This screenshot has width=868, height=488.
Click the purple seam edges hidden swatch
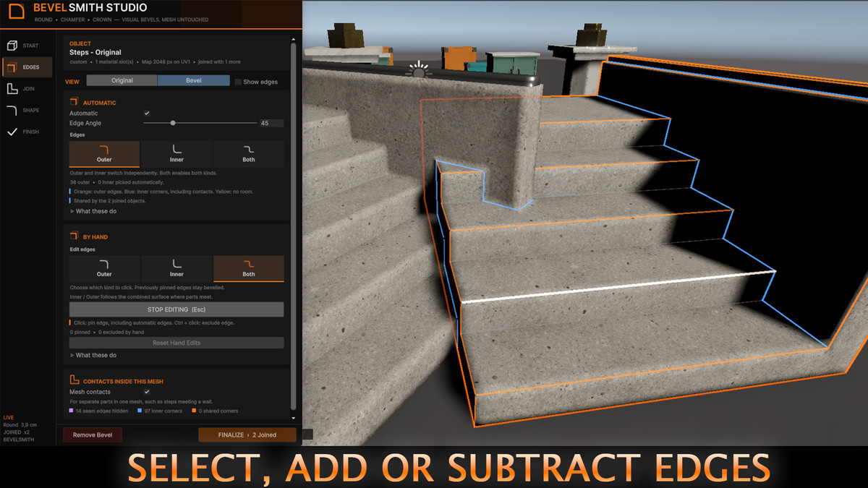(x=71, y=411)
